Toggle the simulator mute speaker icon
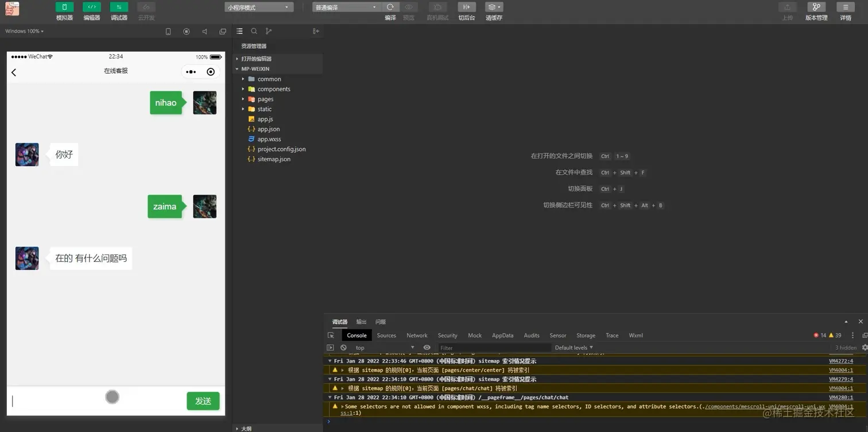 click(x=204, y=32)
